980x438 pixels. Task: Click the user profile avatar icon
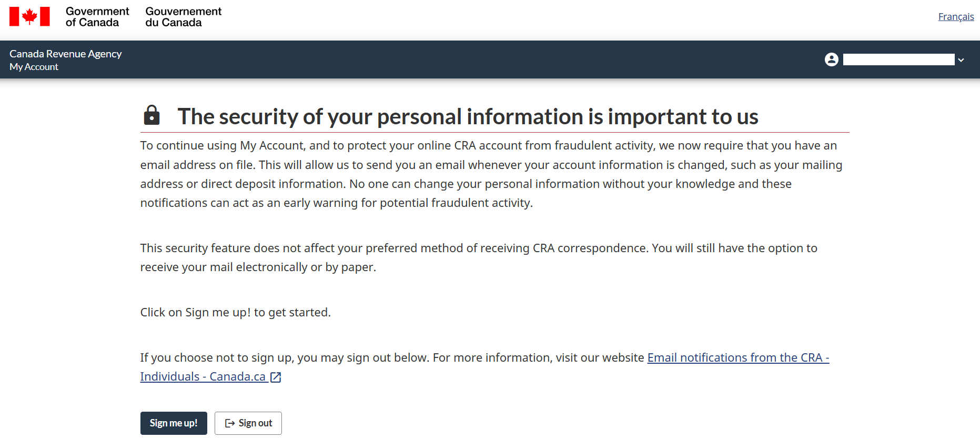(831, 59)
